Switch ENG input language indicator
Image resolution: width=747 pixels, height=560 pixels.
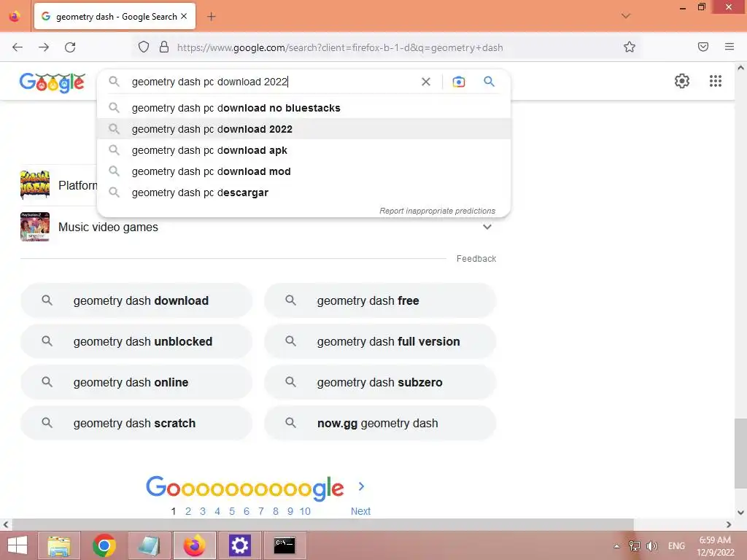[x=676, y=545]
